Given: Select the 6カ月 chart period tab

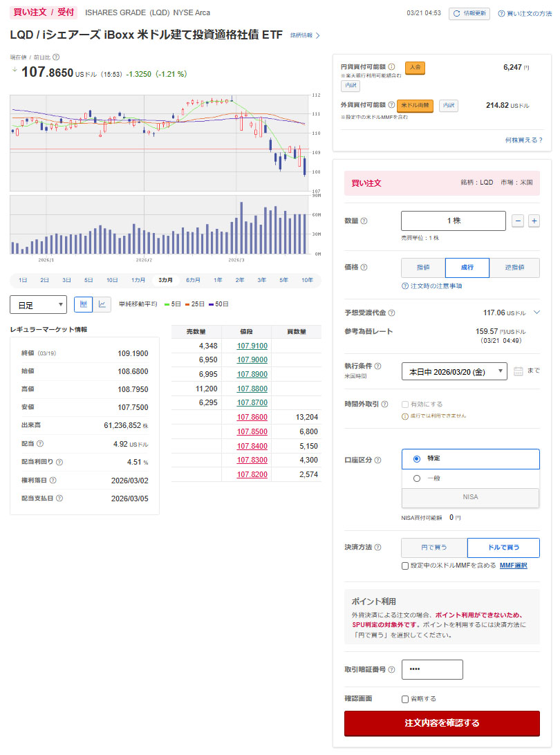Looking at the screenshot, I should point(193,280).
